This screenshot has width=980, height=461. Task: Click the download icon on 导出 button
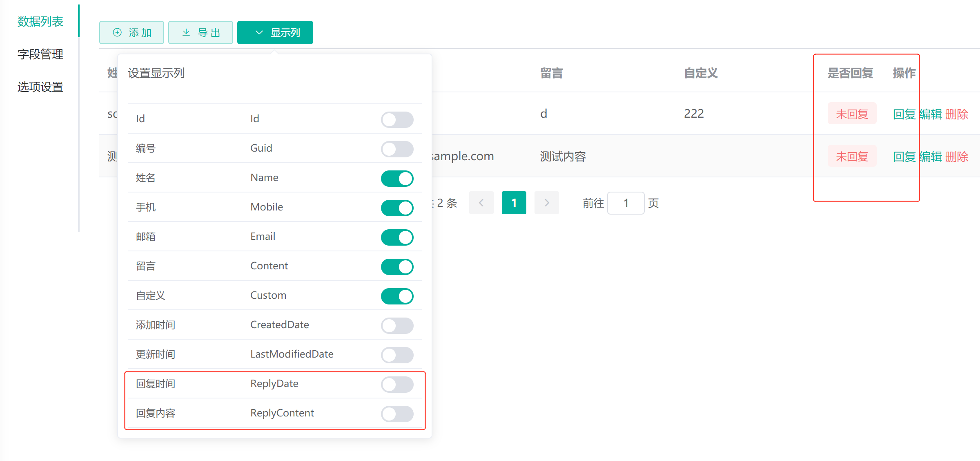186,33
